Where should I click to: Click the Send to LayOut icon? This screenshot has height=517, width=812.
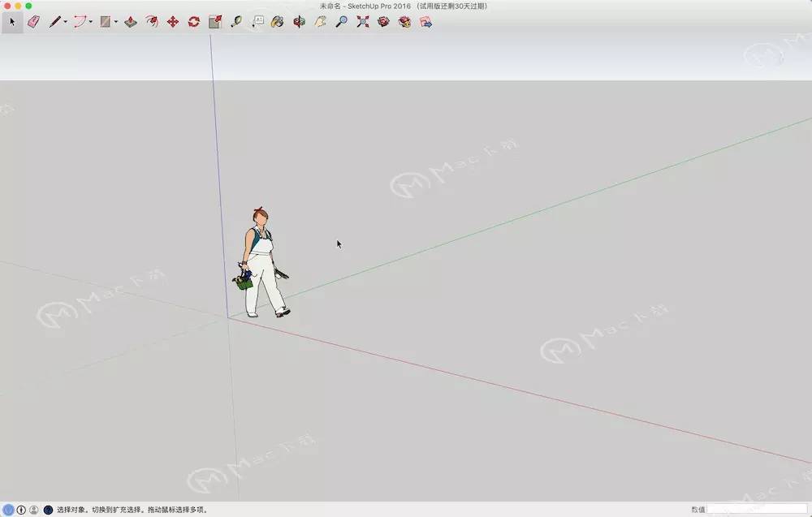(425, 22)
